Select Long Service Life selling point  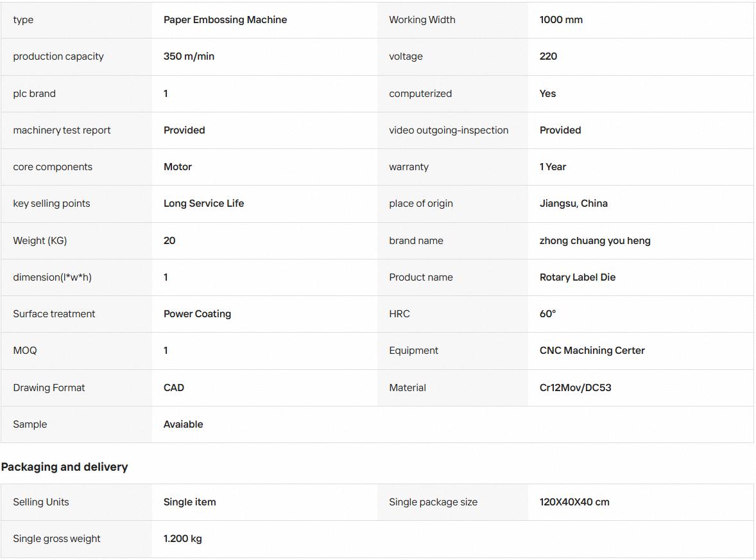point(203,204)
